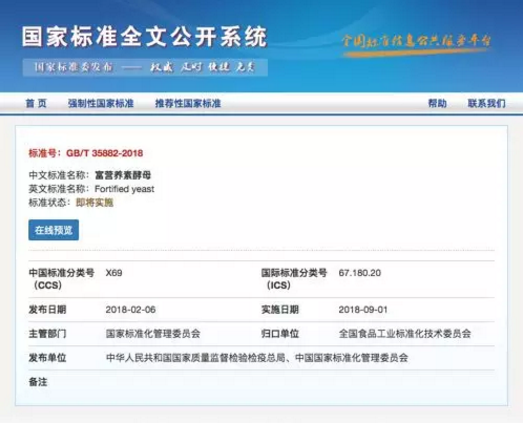
Task: Click the 备注 remarks label
Action: (38, 382)
